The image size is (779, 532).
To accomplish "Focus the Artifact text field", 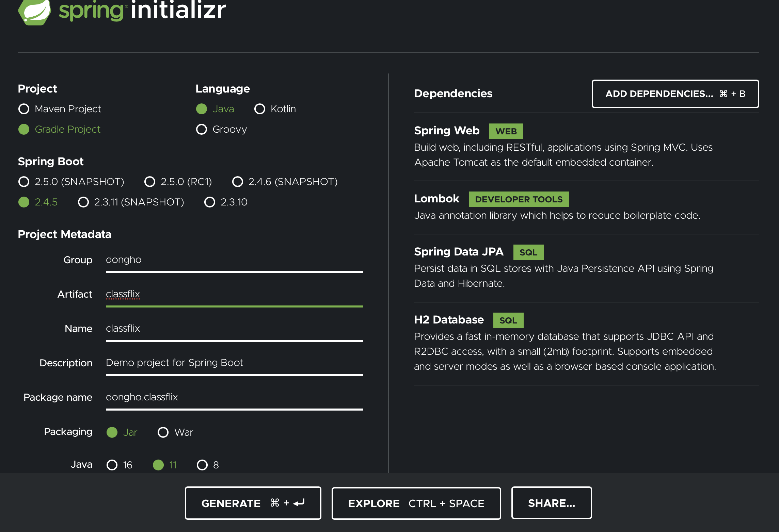I will coord(234,294).
